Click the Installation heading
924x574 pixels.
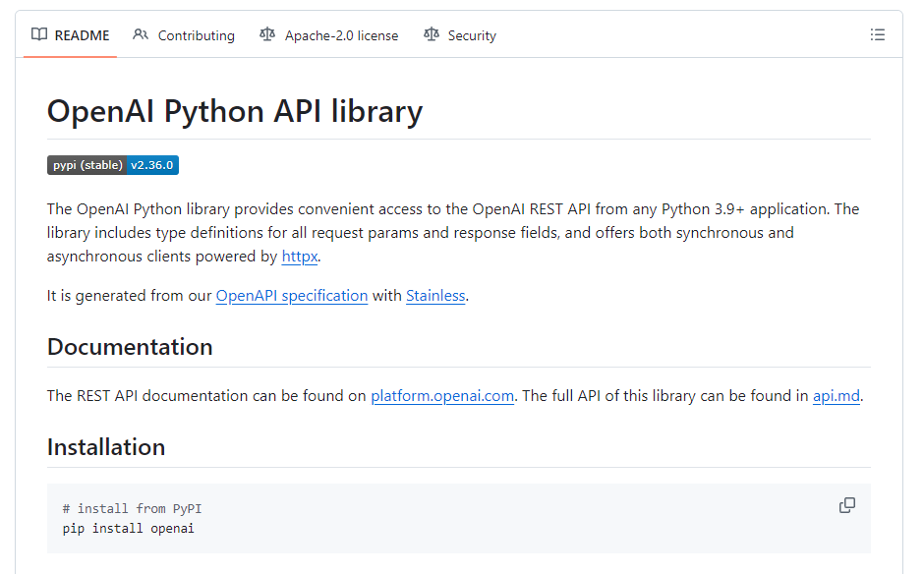[106, 447]
